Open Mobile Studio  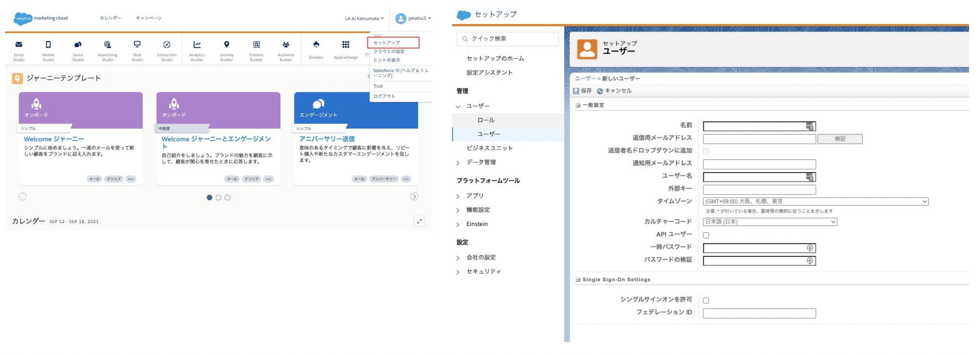48,51
